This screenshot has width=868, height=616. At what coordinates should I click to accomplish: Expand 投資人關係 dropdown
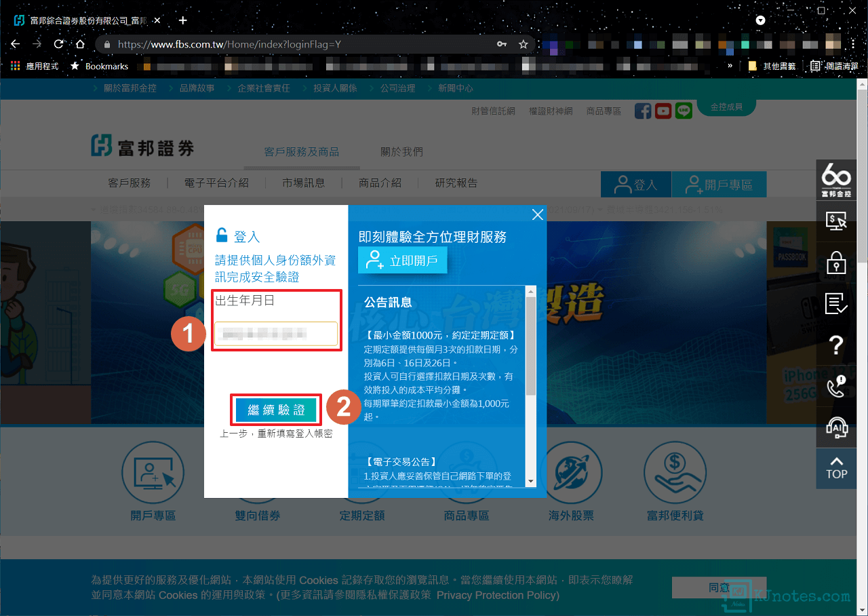click(x=335, y=88)
